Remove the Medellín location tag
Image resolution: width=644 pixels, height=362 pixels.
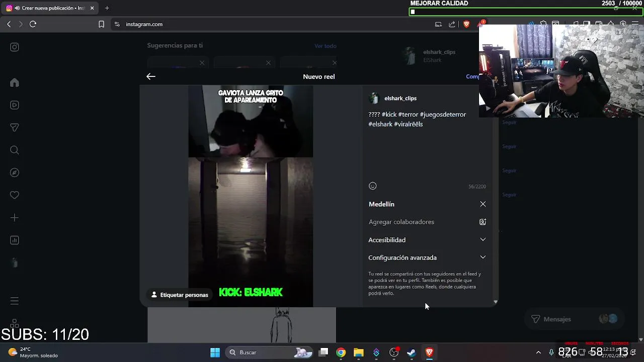click(483, 204)
